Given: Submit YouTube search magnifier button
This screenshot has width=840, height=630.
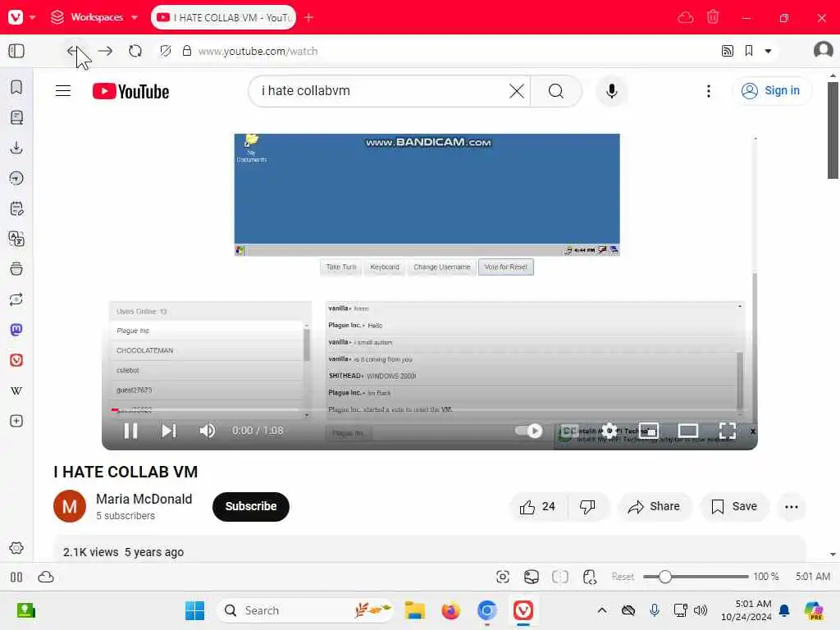Looking at the screenshot, I should pos(556,91).
